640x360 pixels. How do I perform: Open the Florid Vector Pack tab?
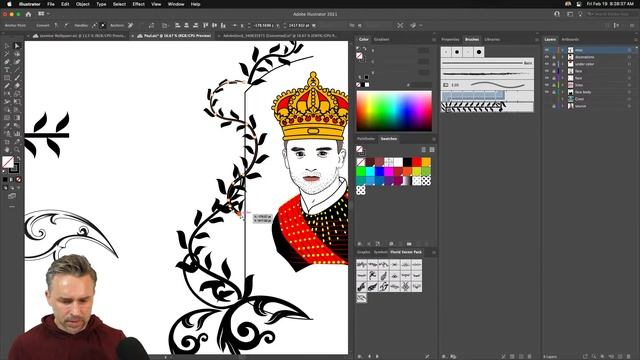(x=406, y=252)
